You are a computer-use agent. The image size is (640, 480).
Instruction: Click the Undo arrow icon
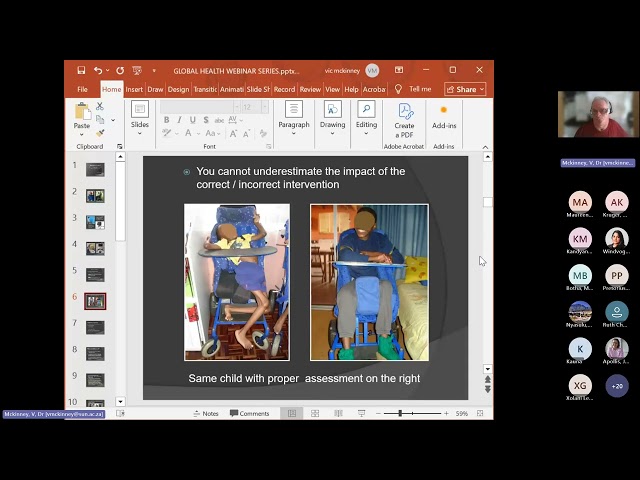click(98, 70)
